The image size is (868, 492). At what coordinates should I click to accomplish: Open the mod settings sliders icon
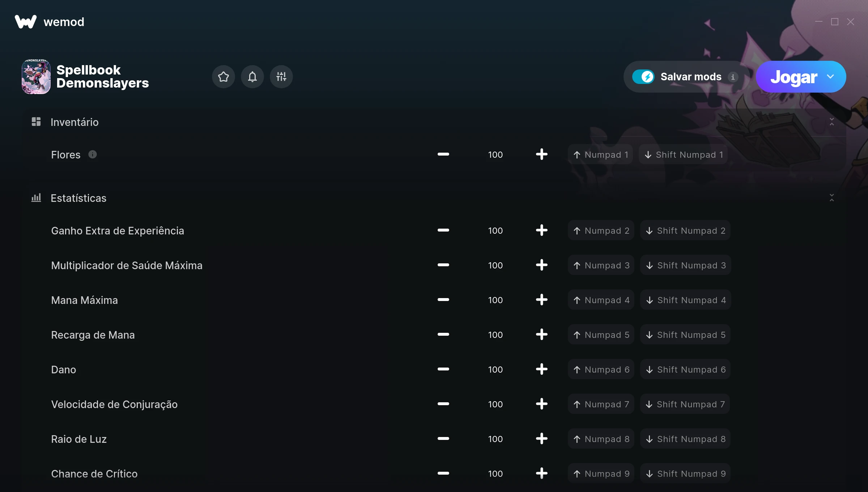tap(281, 77)
